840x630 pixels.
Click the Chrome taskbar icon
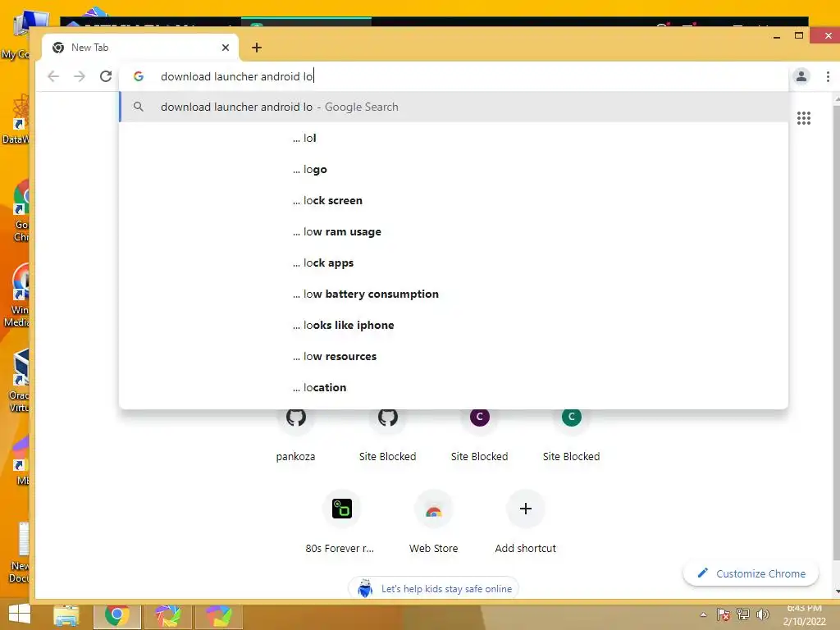(x=117, y=615)
